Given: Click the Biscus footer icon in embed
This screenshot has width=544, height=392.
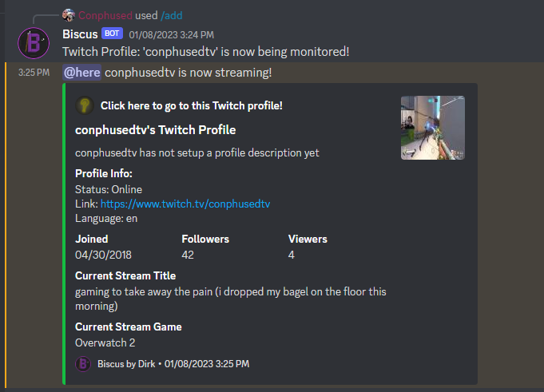Looking at the screenshot, I should click(83, 363).
